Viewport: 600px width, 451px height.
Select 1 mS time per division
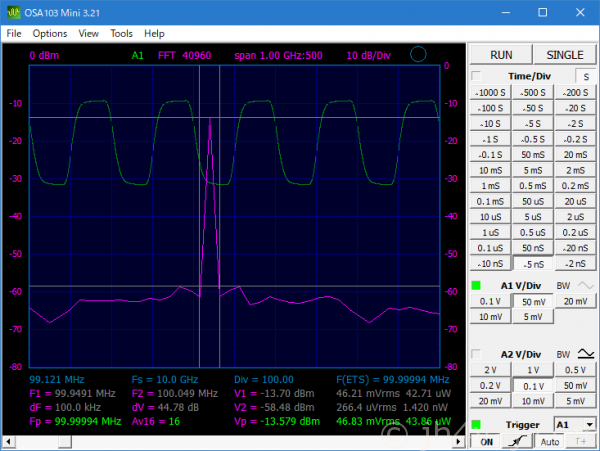point(491,186)
